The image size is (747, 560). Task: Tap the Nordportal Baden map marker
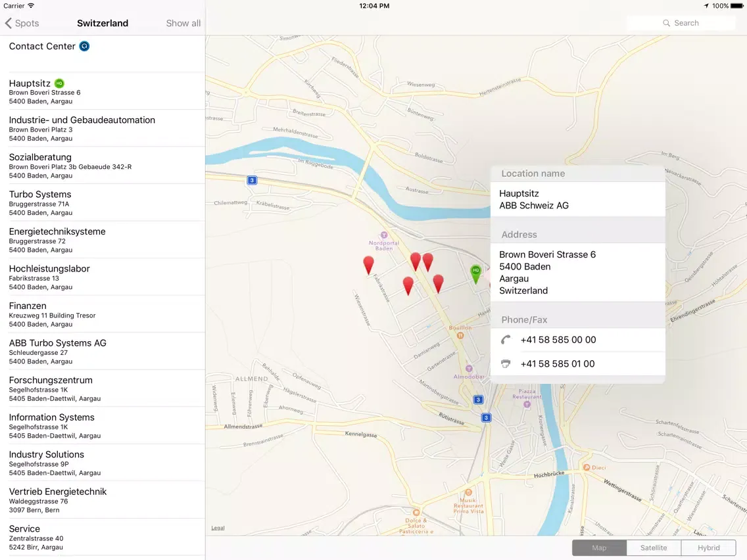coord(384,235)
